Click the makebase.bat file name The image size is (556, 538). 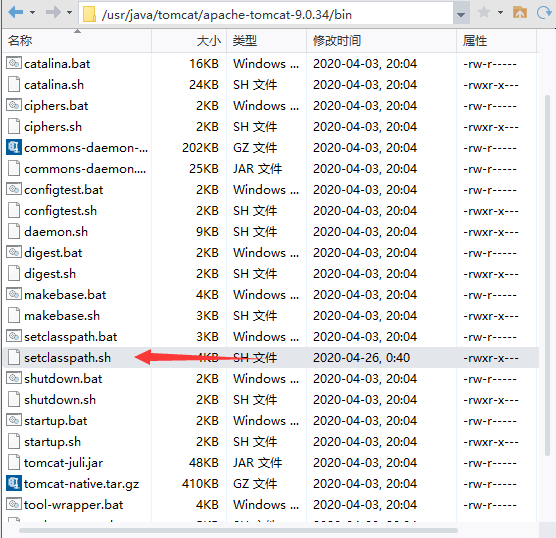[x=65, y=295]
